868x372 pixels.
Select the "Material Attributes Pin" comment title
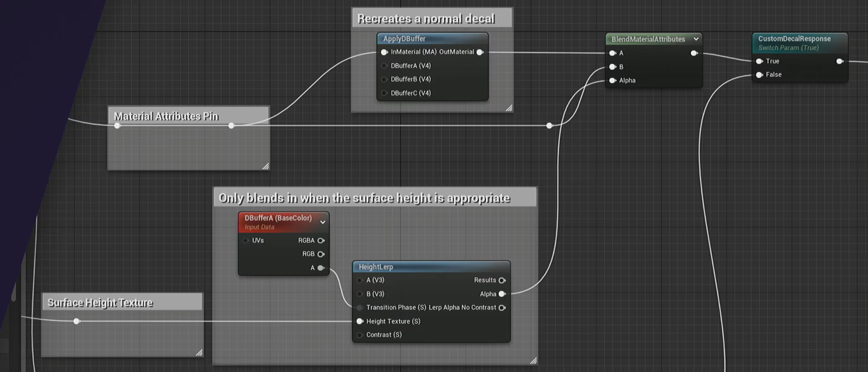(166, 116)
